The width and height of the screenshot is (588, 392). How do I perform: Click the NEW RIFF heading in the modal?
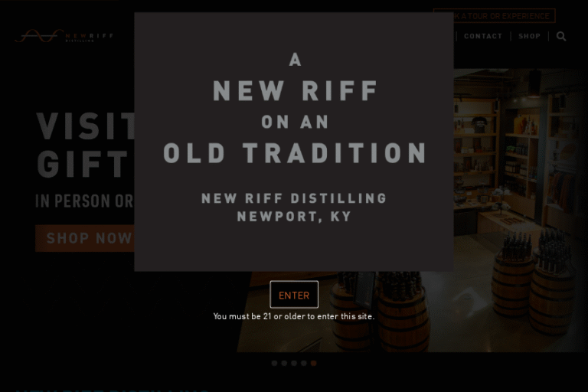[296, 91]
